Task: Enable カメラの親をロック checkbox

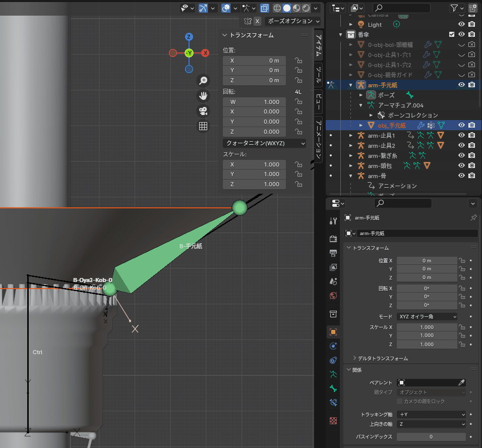Action: (x=400, y=401)
